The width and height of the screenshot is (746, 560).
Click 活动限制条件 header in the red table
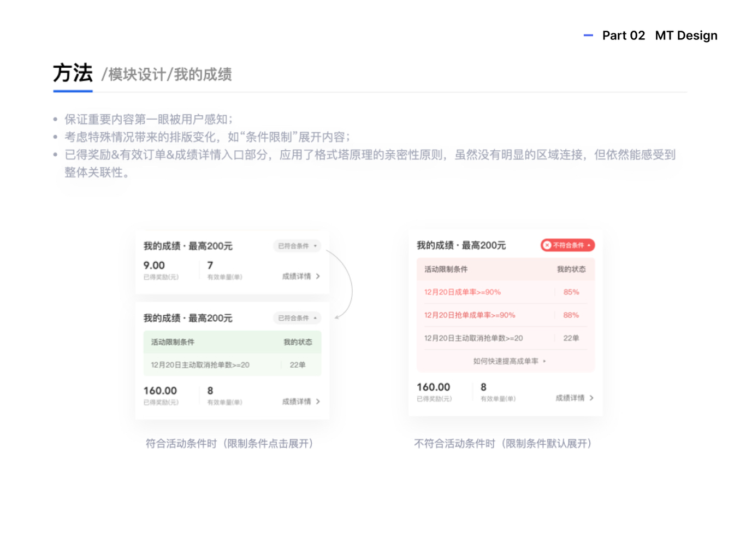pyautogui.click(x=446, y=269)
